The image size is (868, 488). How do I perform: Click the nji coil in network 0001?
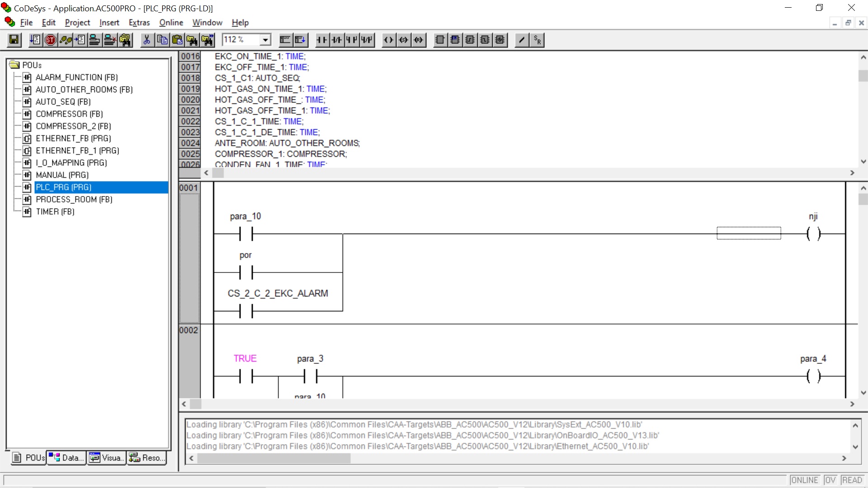tap(813, 234)
